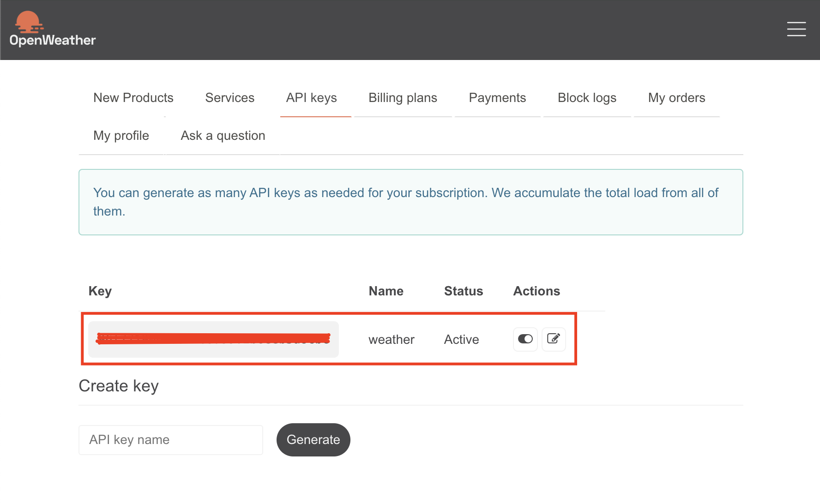This screenshot has height=504, width=820.
Task: Click the 'Create key' heading
Action: coord(119,386)
